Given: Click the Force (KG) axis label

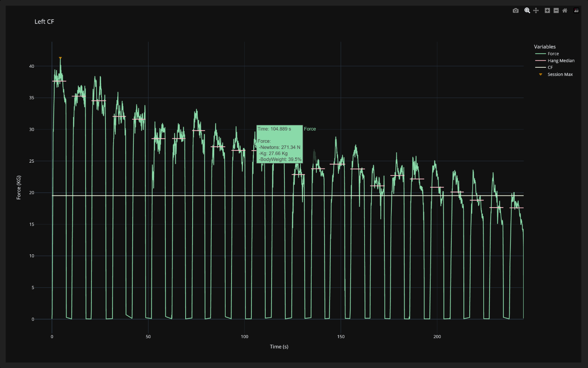Looking at the screenshot, I should tap(18, 188).
